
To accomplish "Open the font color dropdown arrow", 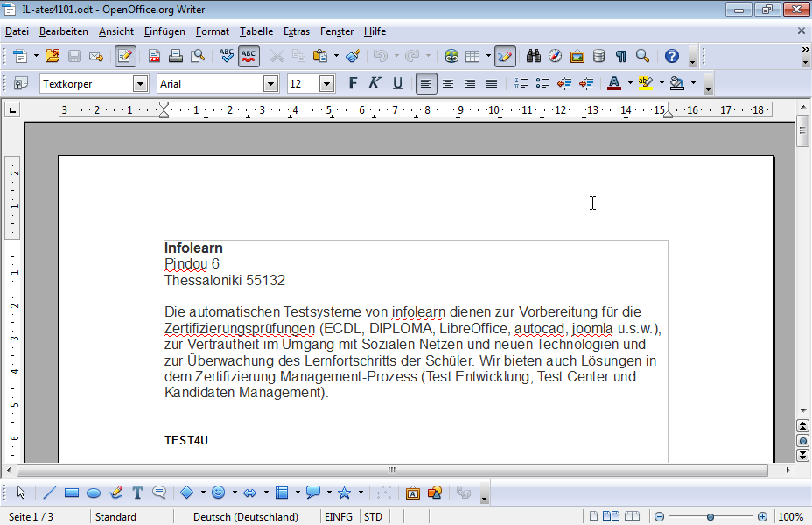I will click(x=630, y=83).
